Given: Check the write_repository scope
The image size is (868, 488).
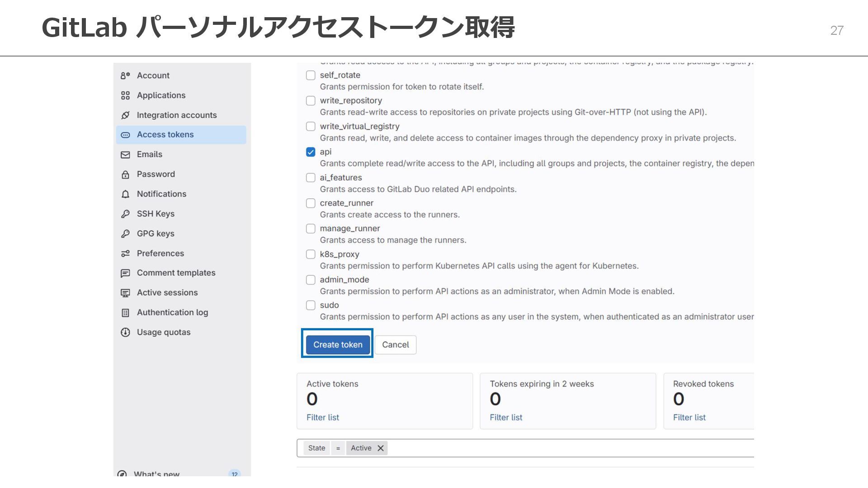Looking at the screenshot, I should (311, 101).
